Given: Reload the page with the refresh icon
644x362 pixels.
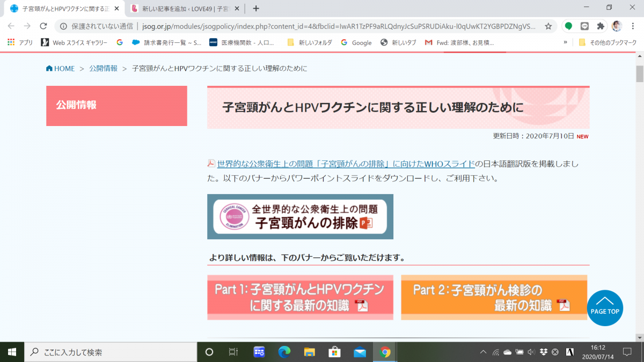Looking at the screenshot, I should tap(43, 26).
